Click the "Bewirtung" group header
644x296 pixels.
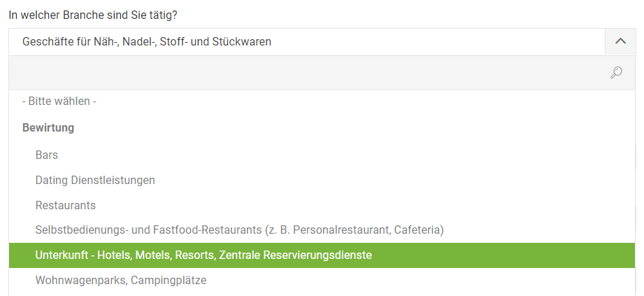pos(48,128)
